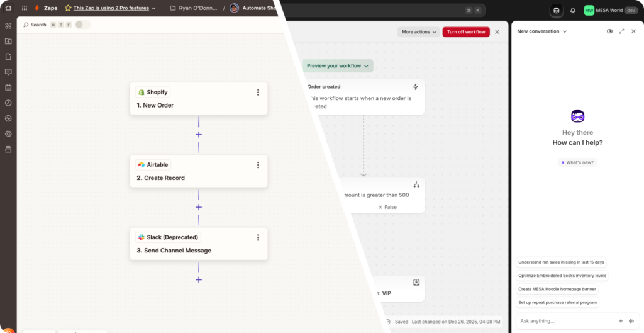Expand the Preview your workflow dropdown
This screenshot has width=644, height=333.
(338, 65)
